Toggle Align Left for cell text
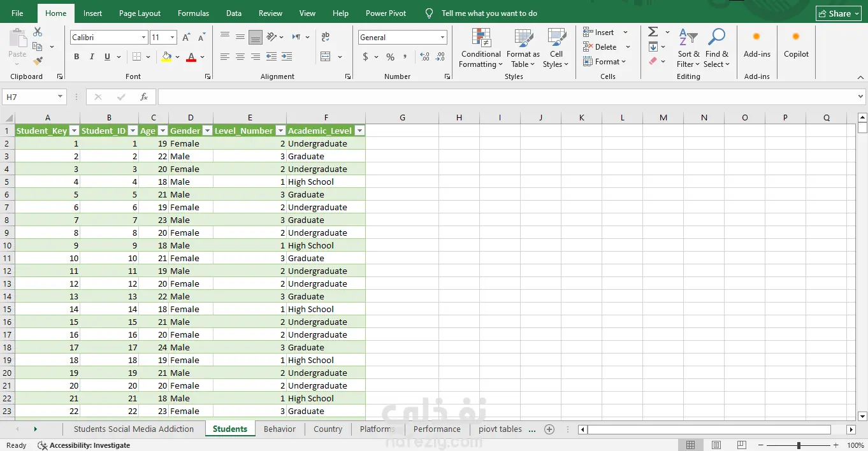This screenshot has width=868, height=451. 225,57
